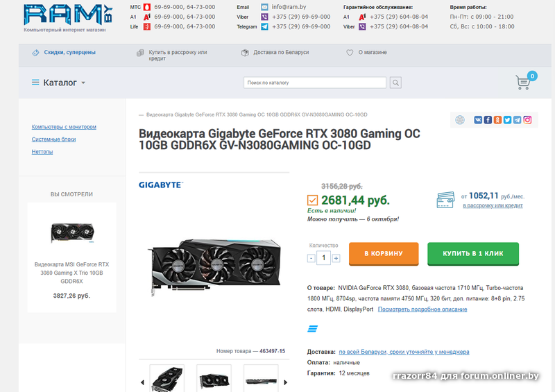This screenshot has width=555, height=392.
Task: Expand the Каталог dropdown arrow
Action: point(83,83)
